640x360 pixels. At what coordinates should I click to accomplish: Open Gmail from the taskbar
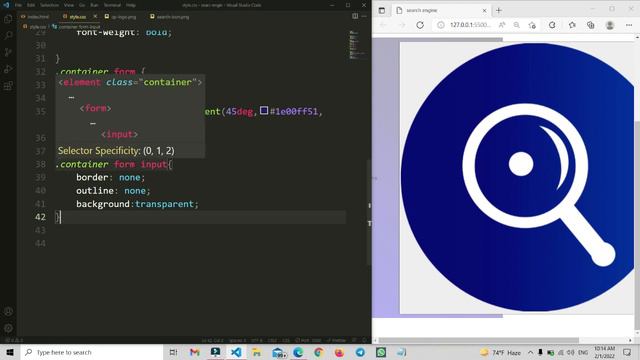pos(195,352)
